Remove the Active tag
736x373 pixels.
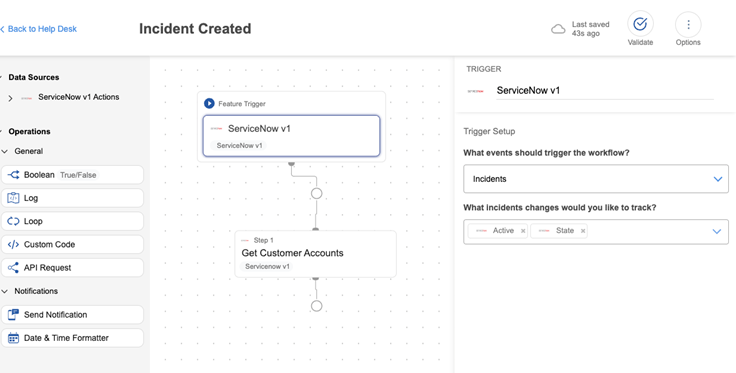coord(523,231)
